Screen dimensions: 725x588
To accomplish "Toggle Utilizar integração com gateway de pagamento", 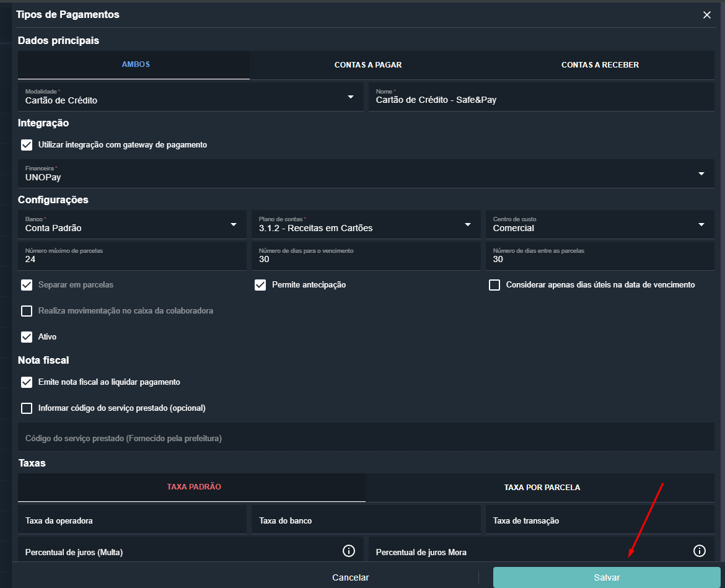I will point(27,145).
